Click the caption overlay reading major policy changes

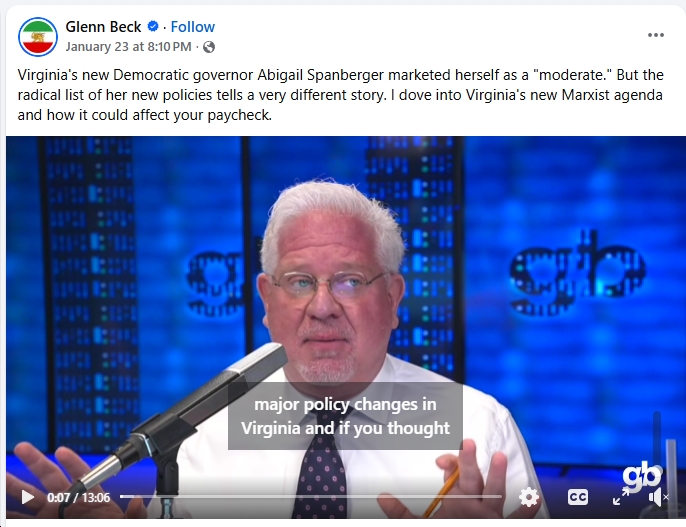(345, 416)
